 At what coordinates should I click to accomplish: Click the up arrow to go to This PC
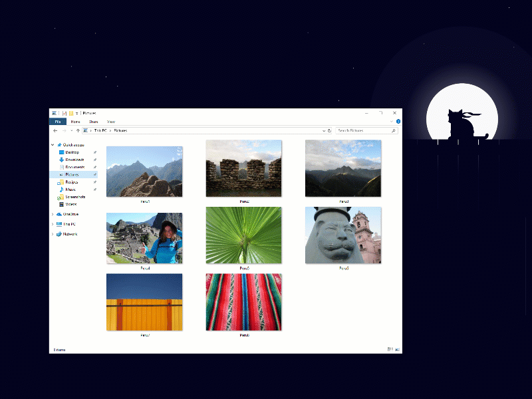click(x=77, y=130)
